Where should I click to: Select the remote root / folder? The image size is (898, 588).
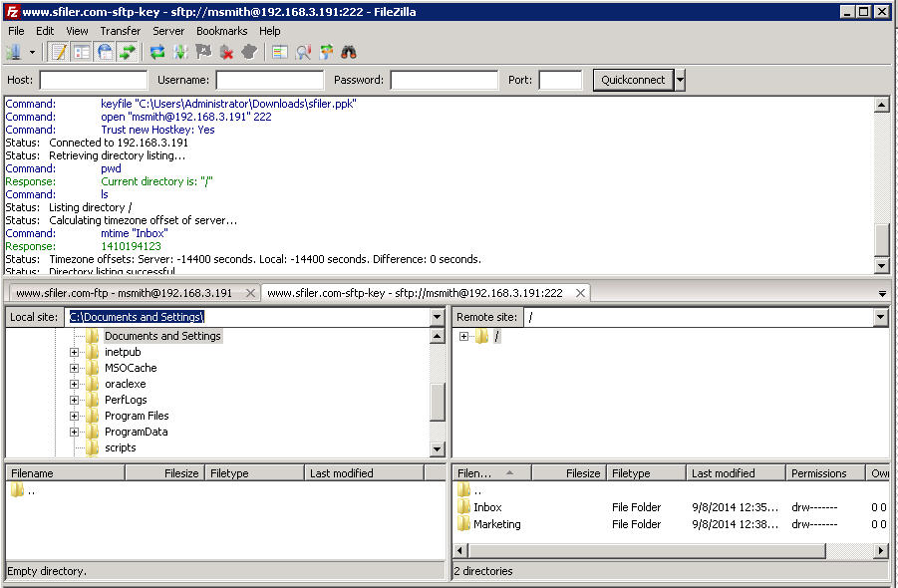click(497, 337)
